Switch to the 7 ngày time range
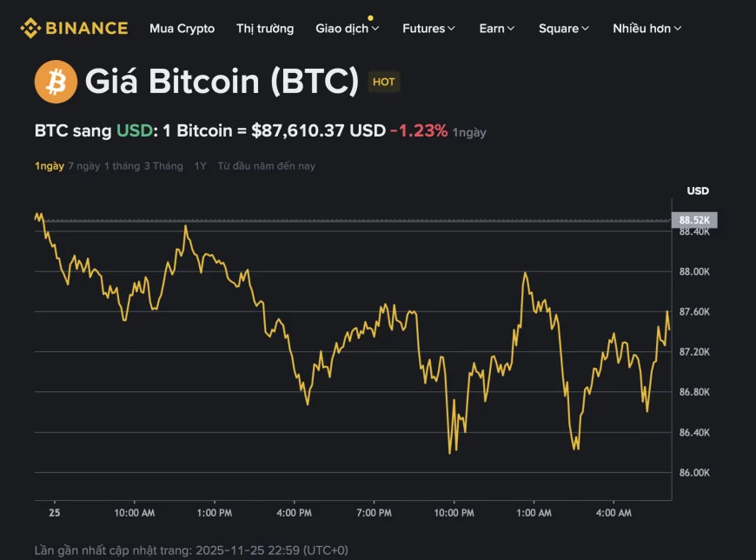 [83, 165]
